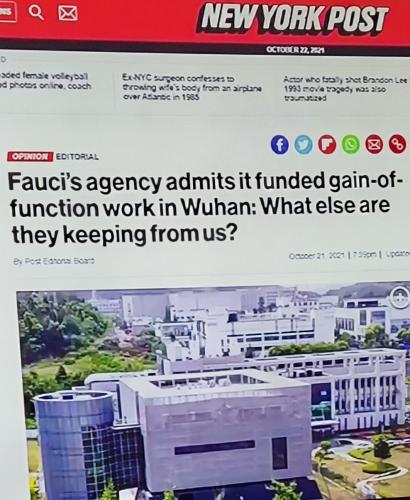Share article on Flipboard
This screenshot has width=410, height=500.
[327, 144]
